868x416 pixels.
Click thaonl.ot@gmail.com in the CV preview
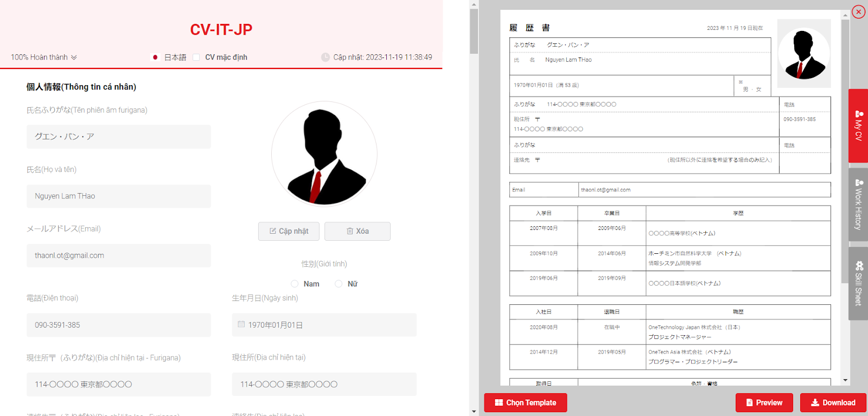point(605,190)
